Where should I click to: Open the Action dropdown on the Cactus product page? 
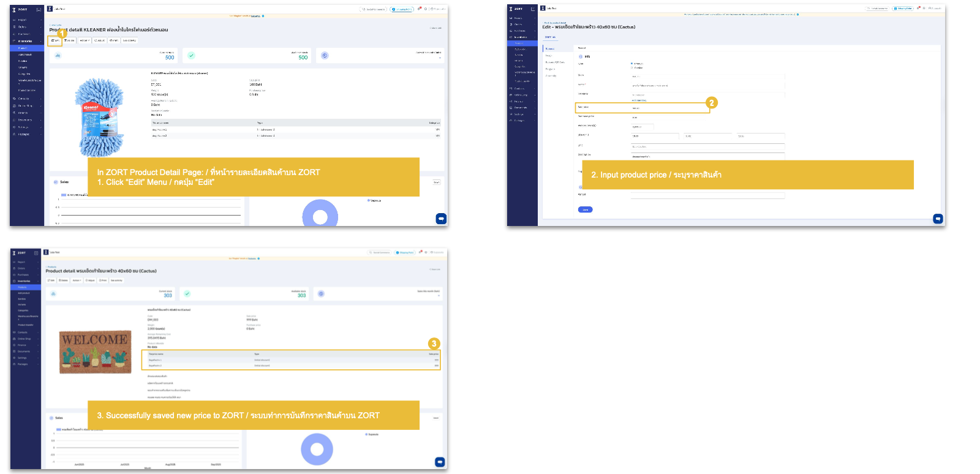[x=77, y=280]
